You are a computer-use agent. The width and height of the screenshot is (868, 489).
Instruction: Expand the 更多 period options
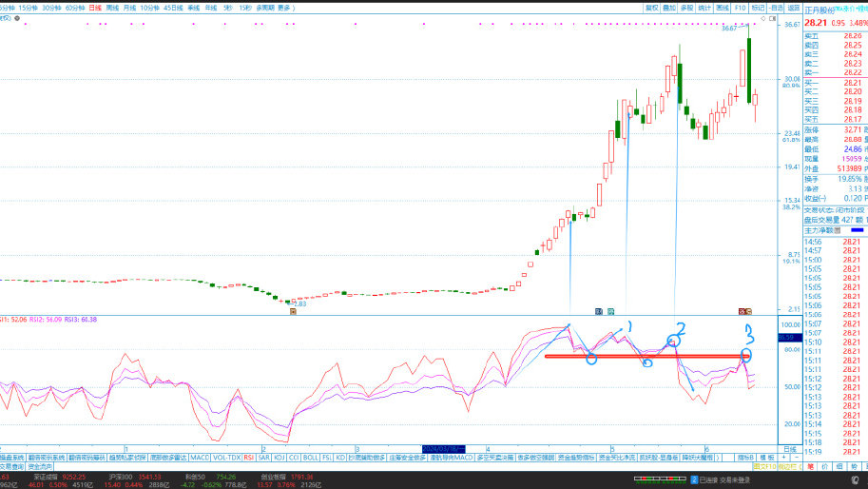(285, 7)
